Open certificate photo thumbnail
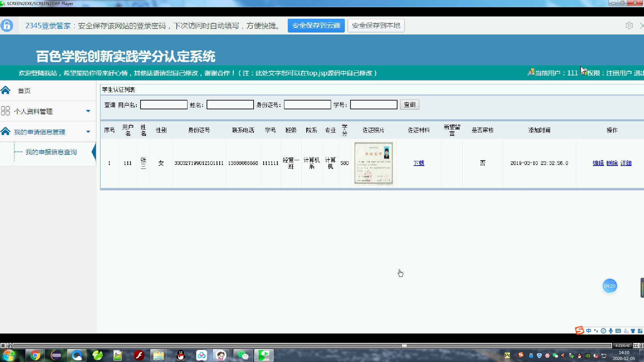The width and height of the screenshot is (644, 362). click(x=373, y=163)
